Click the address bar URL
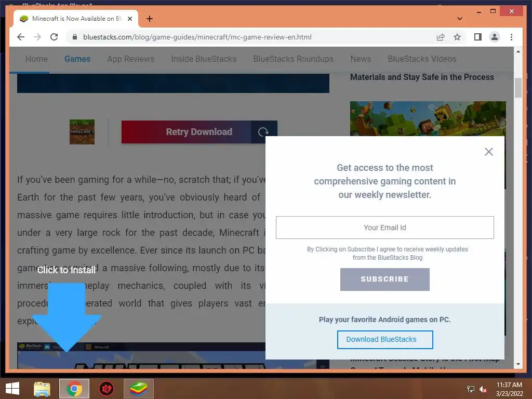The image size is (532, 399). tap(197, 37)
